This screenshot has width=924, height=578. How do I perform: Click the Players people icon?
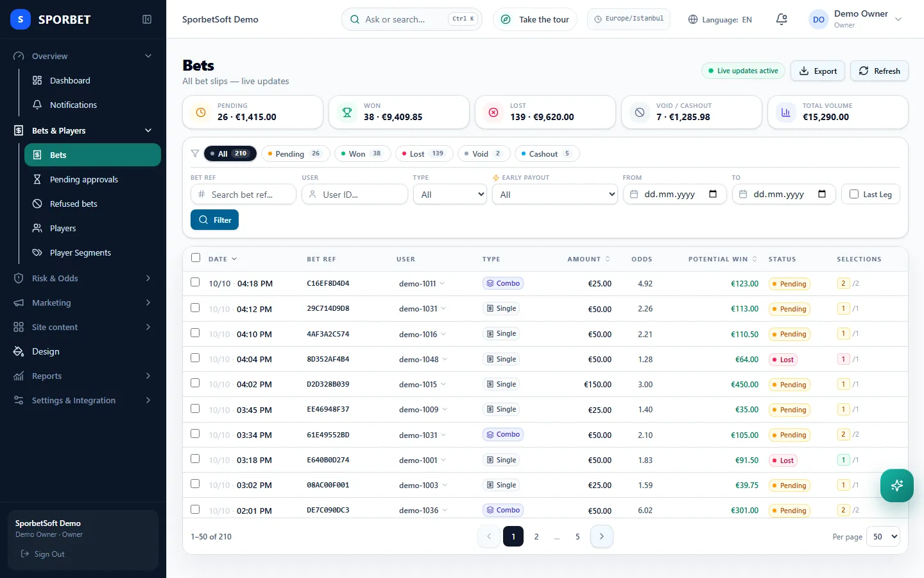37,228
